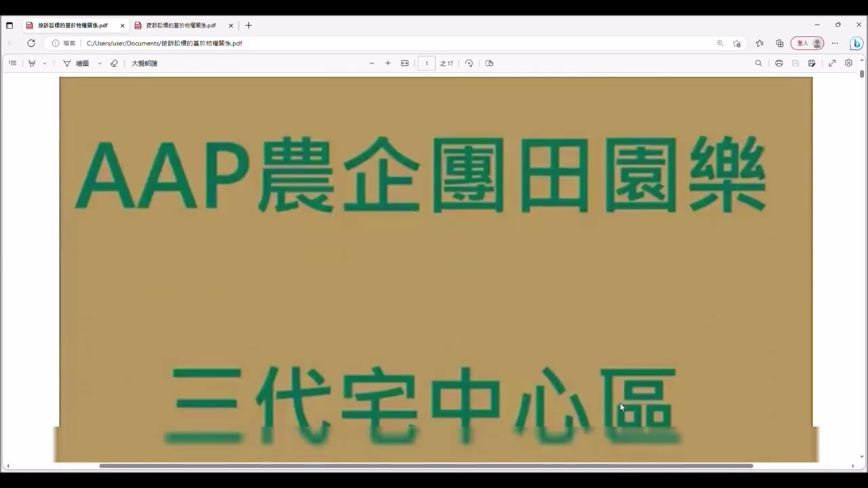Screen dimensions: 868x488
Task: Restore down the browser window
Action: 838,25
